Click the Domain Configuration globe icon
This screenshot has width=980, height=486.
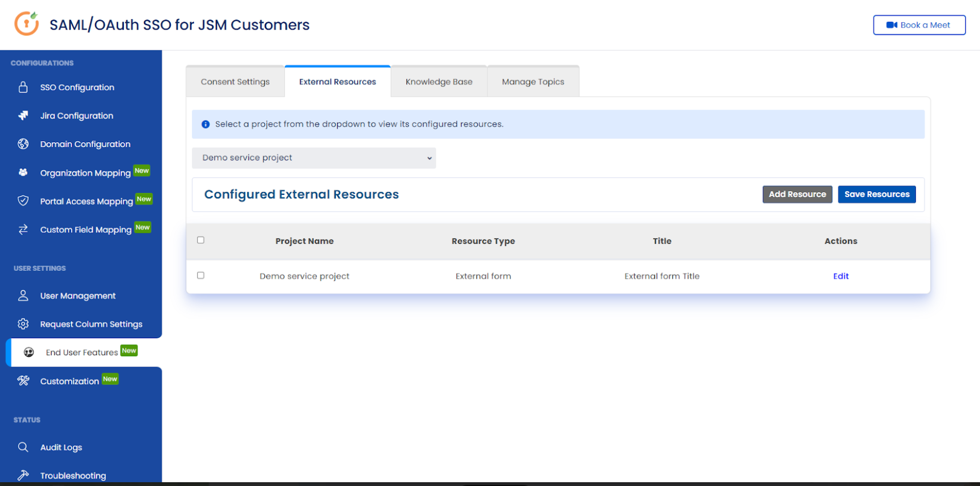23,144
